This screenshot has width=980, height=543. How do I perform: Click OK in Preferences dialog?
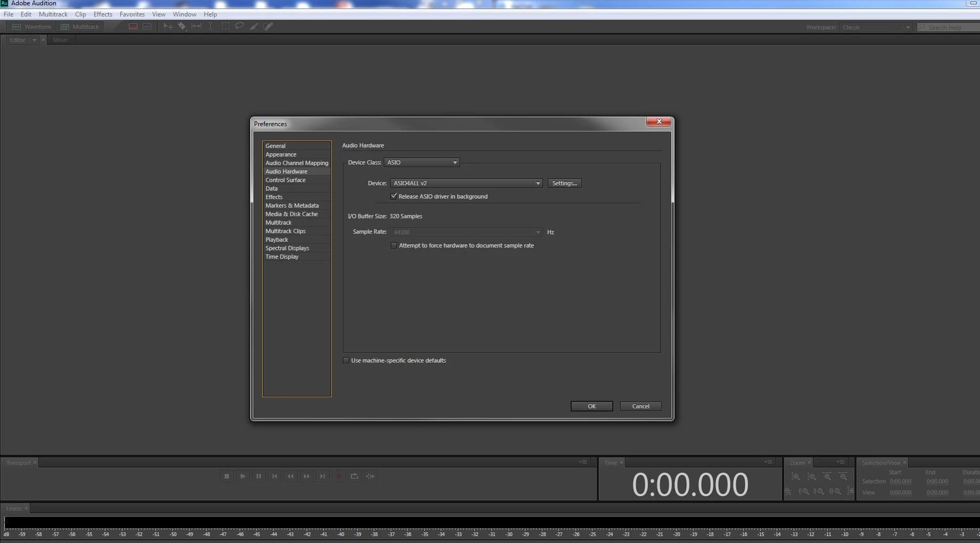tap(591, 406)
